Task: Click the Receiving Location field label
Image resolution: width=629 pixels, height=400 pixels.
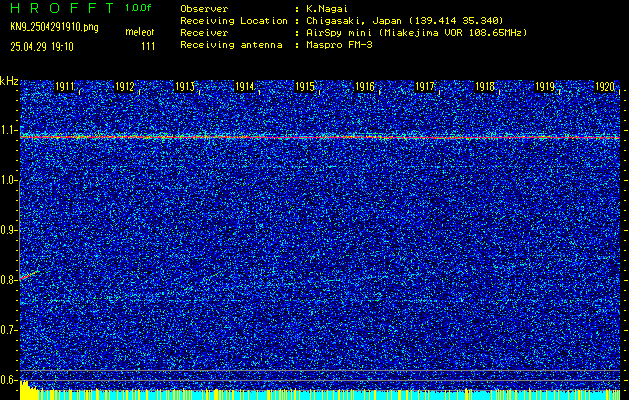Action: 234,21
